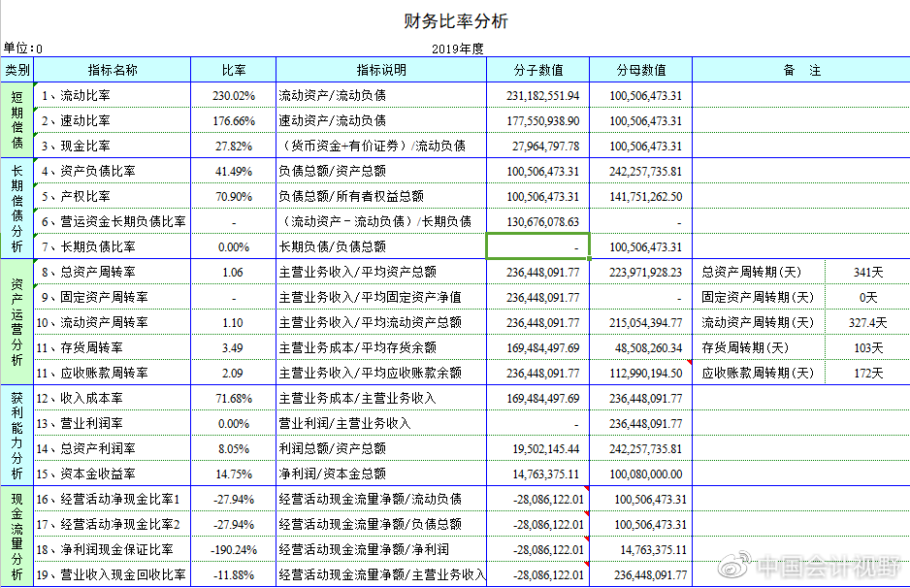The image size is (910, 588).
Task: Click the 230.02% ratio value
Action: tap(233, 96)
